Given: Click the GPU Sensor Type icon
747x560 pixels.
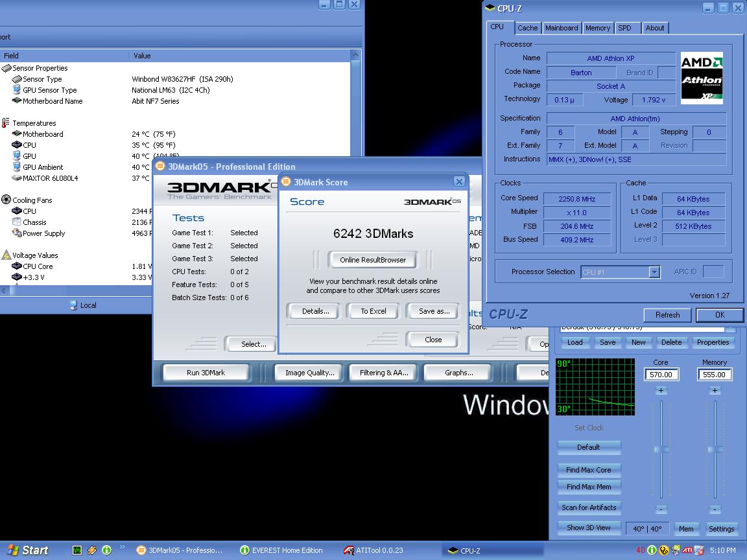Looking at the screenshot, I should click(17, 90).
